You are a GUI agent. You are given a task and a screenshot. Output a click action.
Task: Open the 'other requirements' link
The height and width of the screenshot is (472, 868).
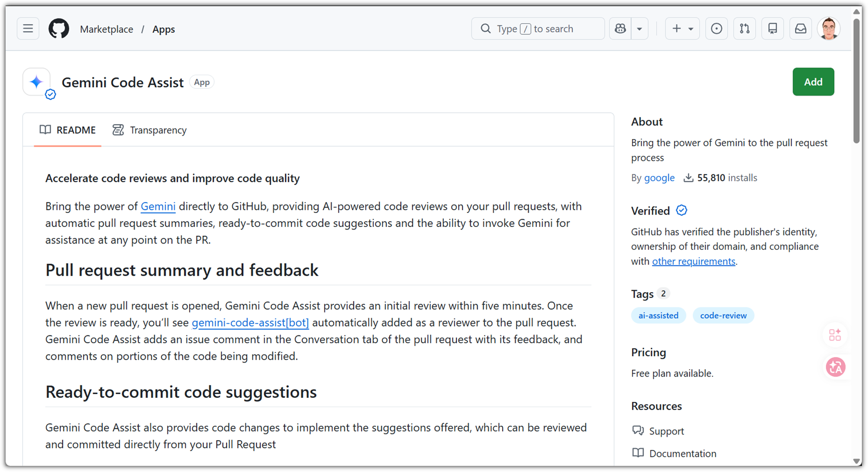click(x=693, y=261)
